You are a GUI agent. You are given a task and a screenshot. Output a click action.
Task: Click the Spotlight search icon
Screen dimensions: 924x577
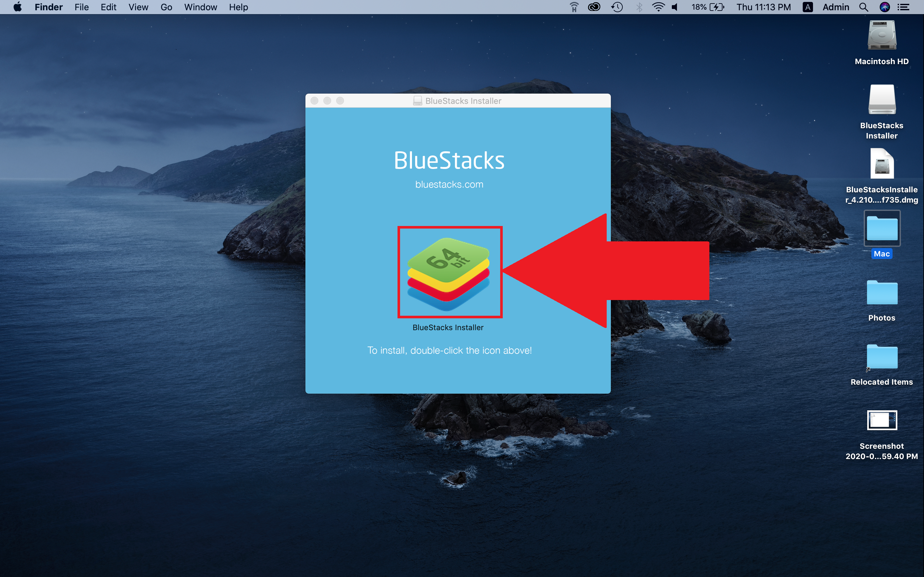coord(863,7)
